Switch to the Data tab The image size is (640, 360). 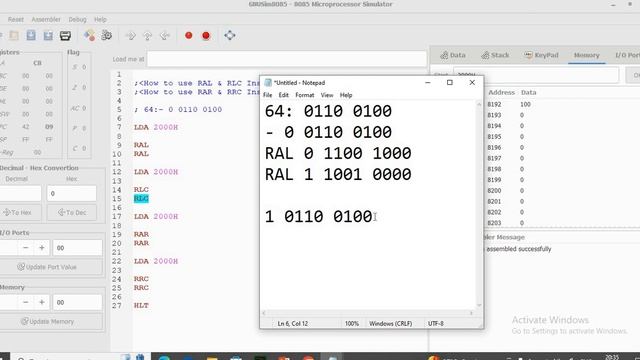click(x=453, y=55)
